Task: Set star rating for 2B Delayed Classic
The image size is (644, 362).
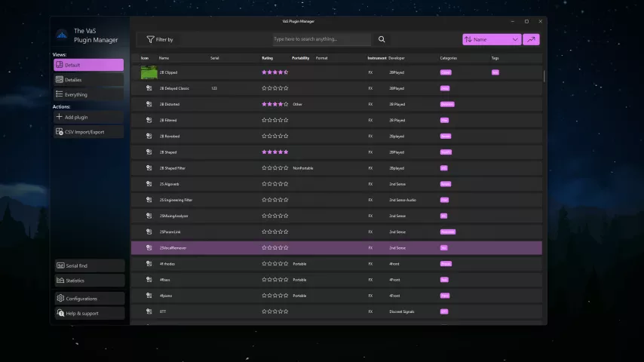Action: pyautogui.click(x=275, y=88)
